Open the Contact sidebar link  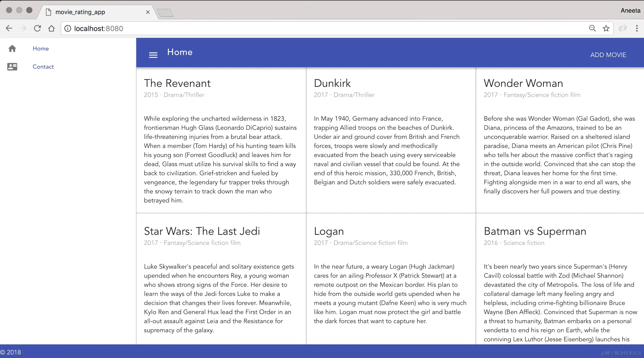click(43, 67)
